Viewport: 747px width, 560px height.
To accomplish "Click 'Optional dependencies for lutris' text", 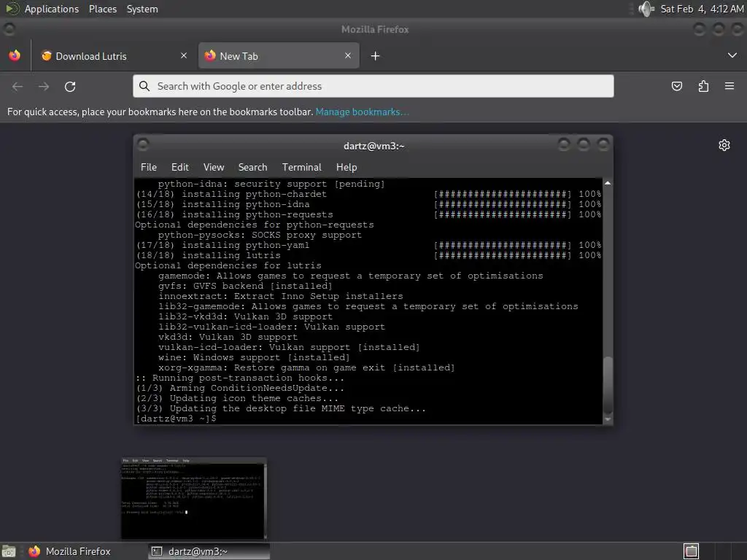I will point(228,265).
